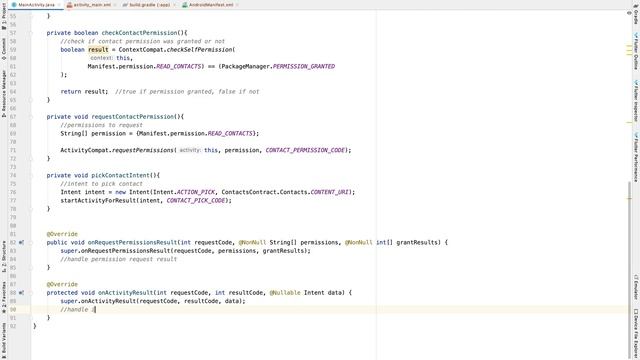Open the Commit tool window
This screenshot has height=360, width=640.
tap(4, 49)
